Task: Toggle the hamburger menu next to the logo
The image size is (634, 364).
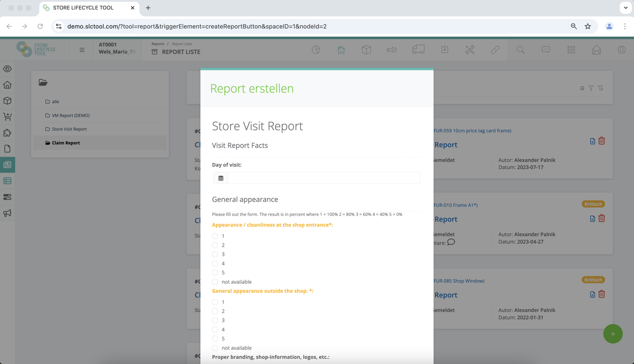Action: coord(82,50)
